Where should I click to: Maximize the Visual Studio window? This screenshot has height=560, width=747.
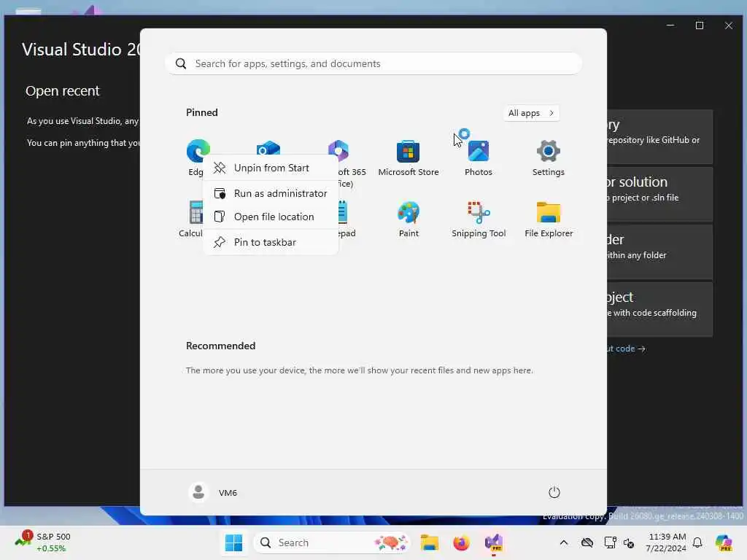tap(700, 26)
